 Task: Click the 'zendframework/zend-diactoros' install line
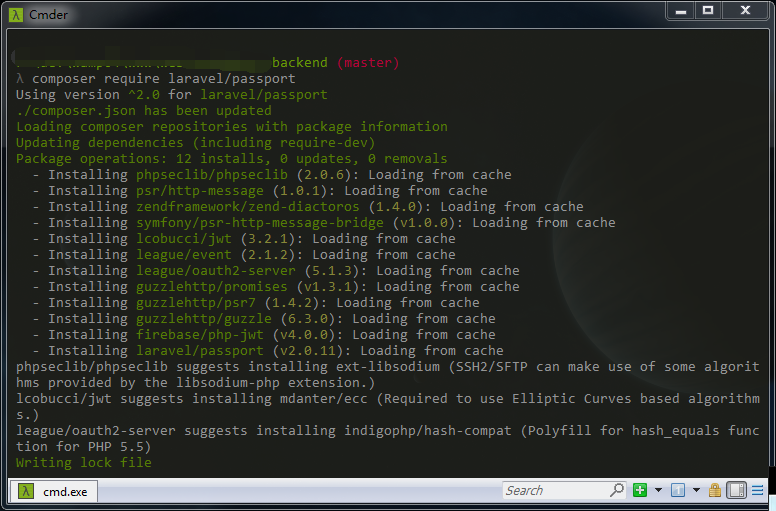(x=308, y=206)
